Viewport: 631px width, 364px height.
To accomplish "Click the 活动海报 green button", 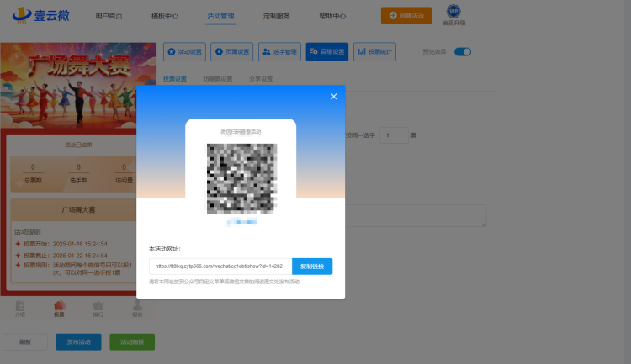I will (x=132, y=342).
